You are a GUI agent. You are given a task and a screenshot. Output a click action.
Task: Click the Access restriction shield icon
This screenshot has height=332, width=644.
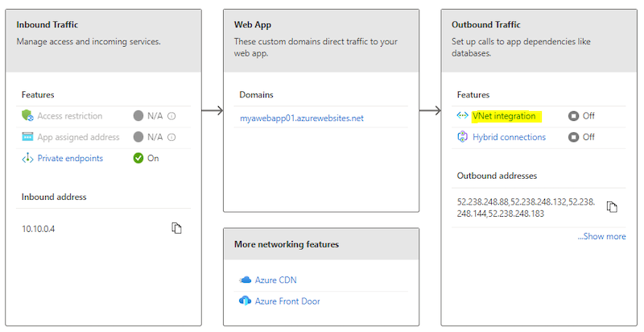coord(28,116)
